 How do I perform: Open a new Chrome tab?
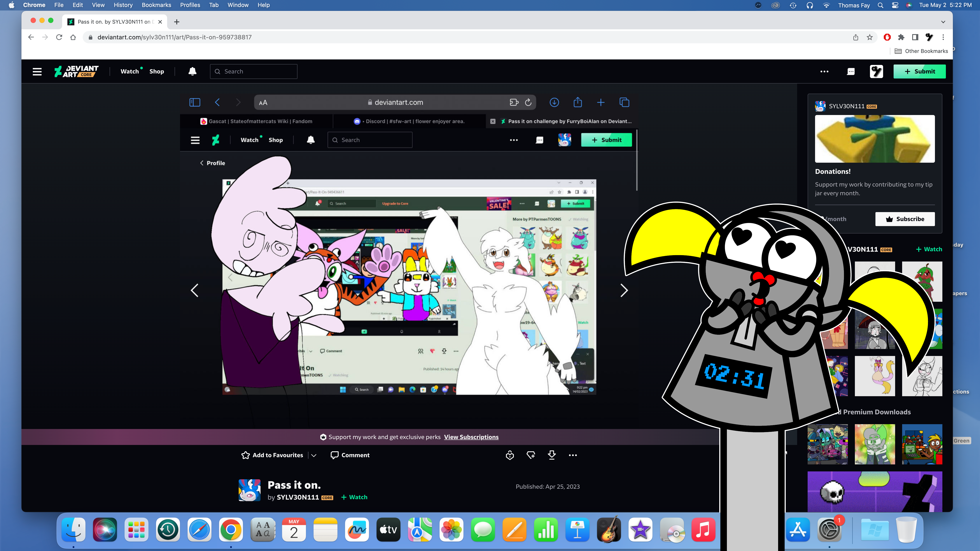coord(177,22)
